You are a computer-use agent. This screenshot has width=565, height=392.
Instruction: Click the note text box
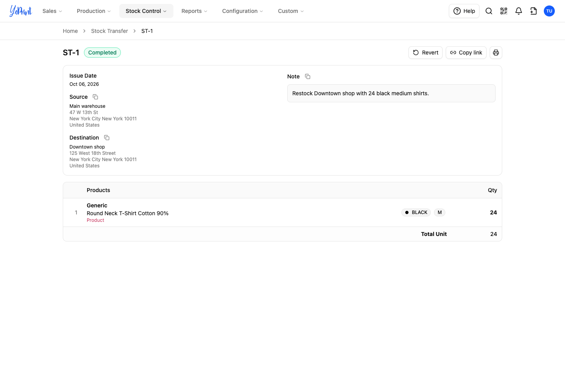[391, 93]
